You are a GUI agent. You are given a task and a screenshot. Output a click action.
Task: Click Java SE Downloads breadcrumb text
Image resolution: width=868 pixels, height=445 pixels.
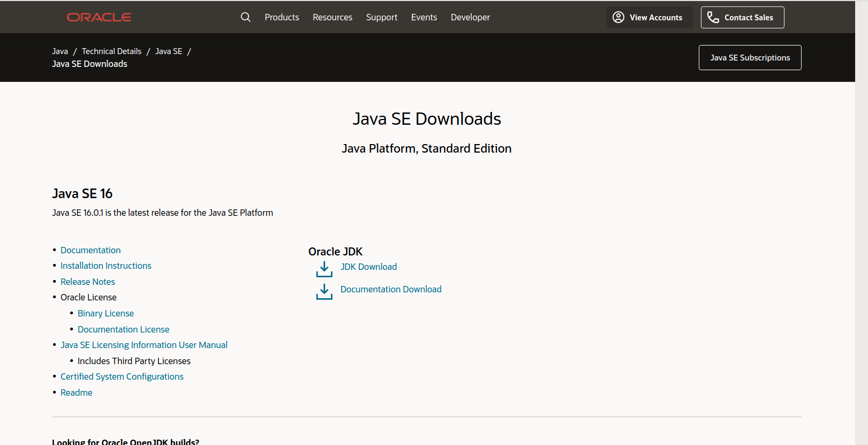click(89, 64)
